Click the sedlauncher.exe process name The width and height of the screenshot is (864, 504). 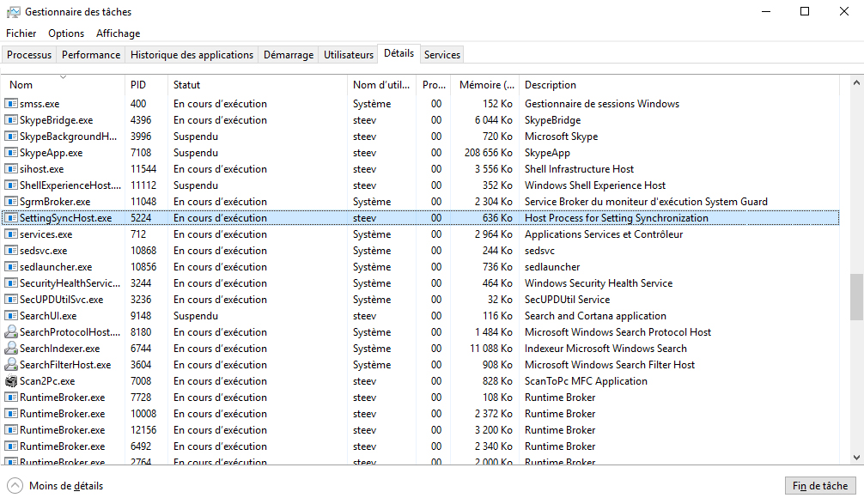(56, 267)
